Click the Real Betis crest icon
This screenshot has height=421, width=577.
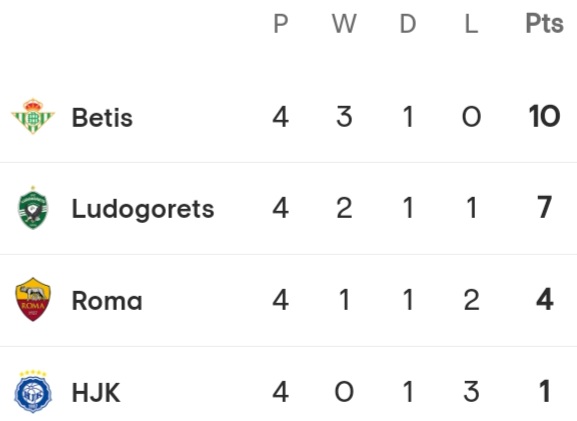[33, 116]
